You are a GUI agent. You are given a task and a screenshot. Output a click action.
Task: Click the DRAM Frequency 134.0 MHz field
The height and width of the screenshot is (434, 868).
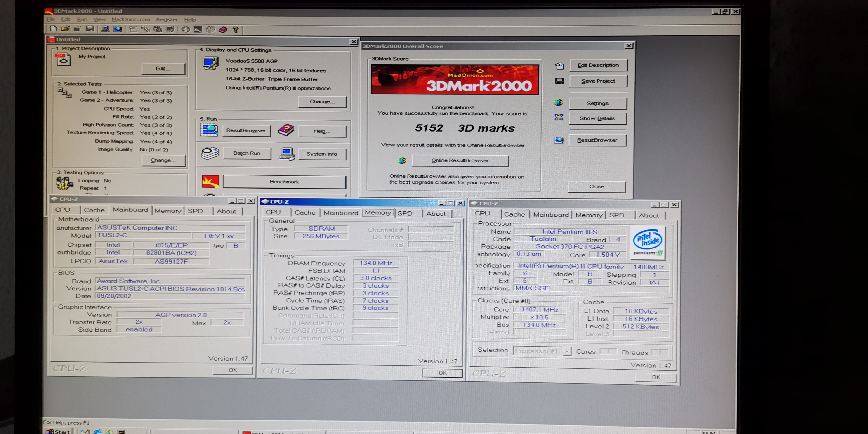(x=376, y=263)
